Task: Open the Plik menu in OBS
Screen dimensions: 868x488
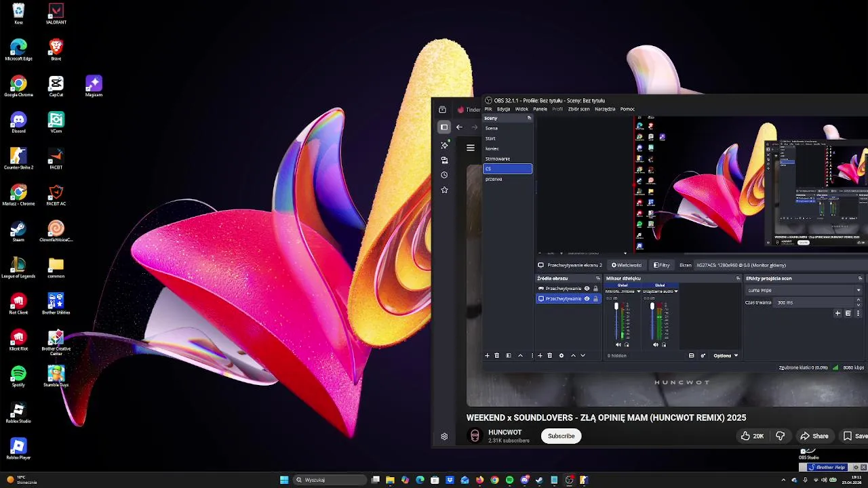Action: 488,109
